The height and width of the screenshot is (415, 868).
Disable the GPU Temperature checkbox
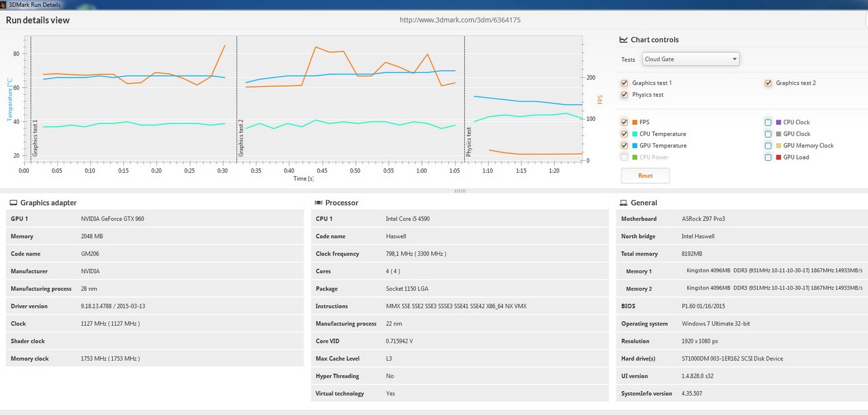click(x=624, y=146)
